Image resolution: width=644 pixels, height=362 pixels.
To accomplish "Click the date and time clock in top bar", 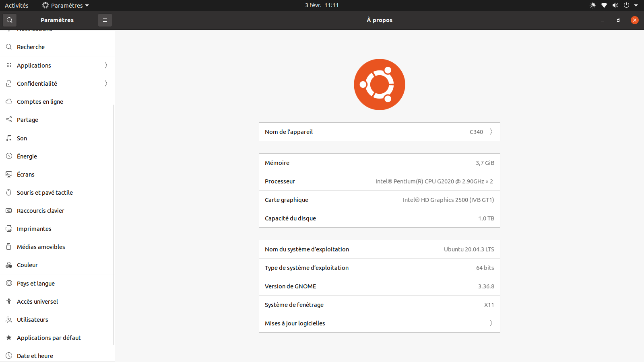I will pos(322,5).
